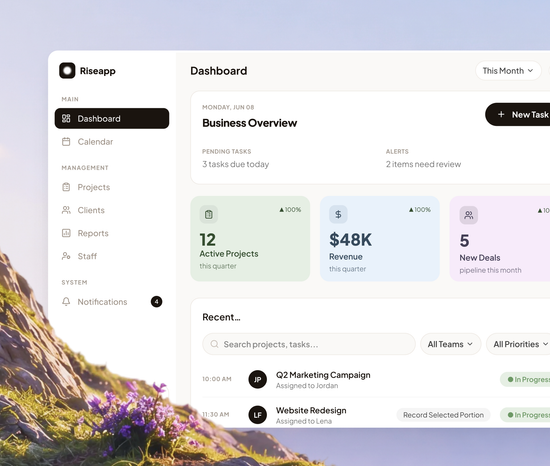Click the plus icon on New Task button
Image resolution: width=550 pixels, height=466 pixels.
[x=501, y=114]
